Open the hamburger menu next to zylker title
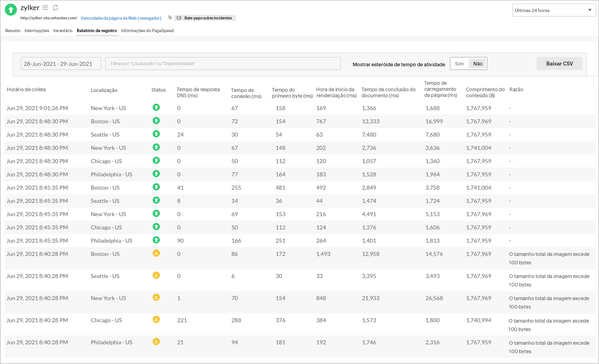The width and height of the screenshot is (599, 364). 45,7
